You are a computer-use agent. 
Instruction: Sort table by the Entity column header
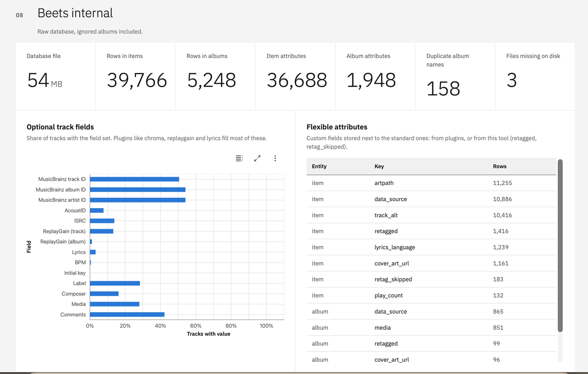click(x=319, y=166)
